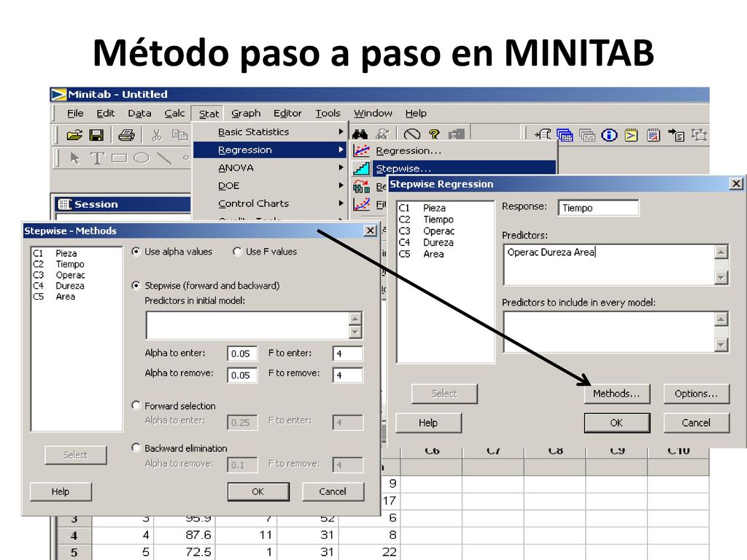Click the Save floppy disk icon

pos(97,135)
